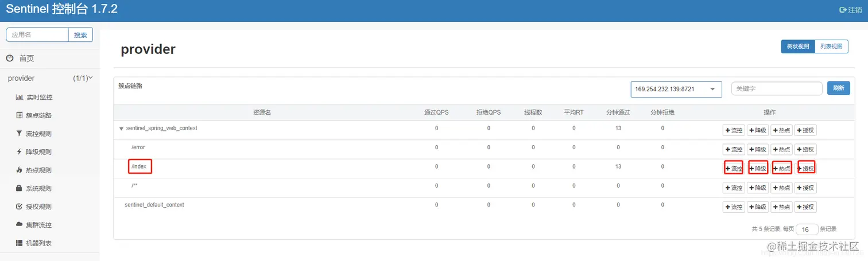Add 降级 rule for sentinel_default_context
The height and width of the screenshot is (261, 868).
pos(758,207)
